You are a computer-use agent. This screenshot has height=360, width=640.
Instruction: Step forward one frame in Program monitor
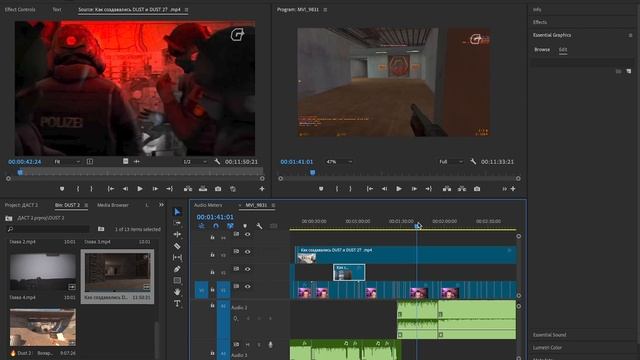coord(414,189)
